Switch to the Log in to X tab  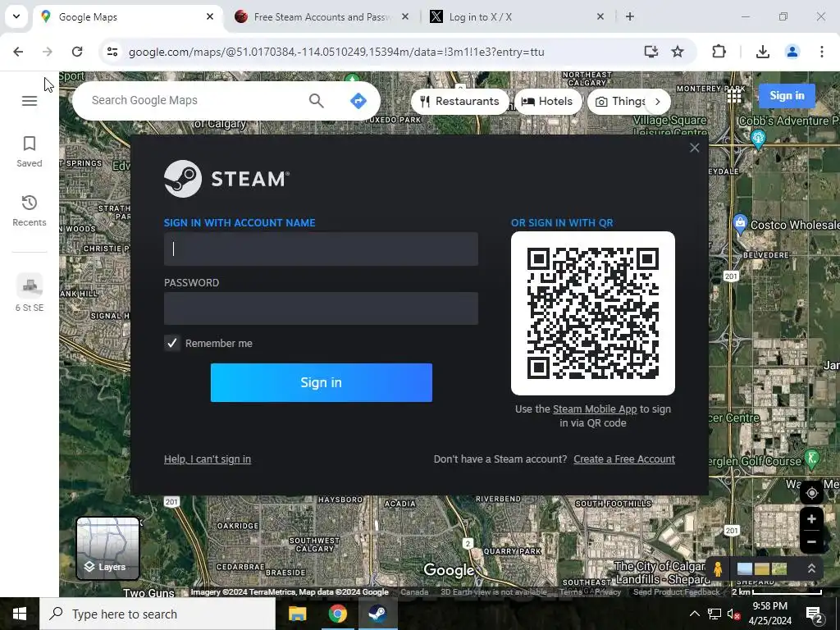coord(517,17)
